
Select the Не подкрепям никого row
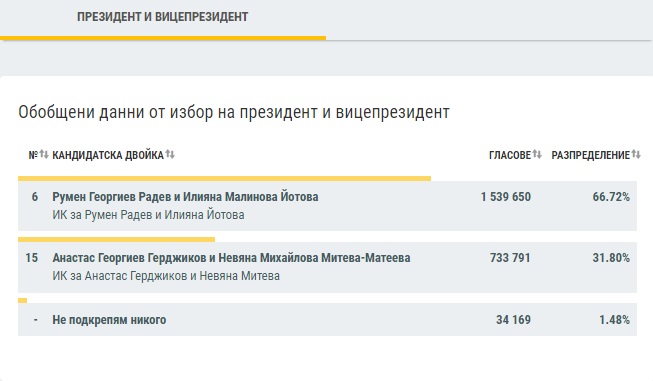(x=327, y=319)
